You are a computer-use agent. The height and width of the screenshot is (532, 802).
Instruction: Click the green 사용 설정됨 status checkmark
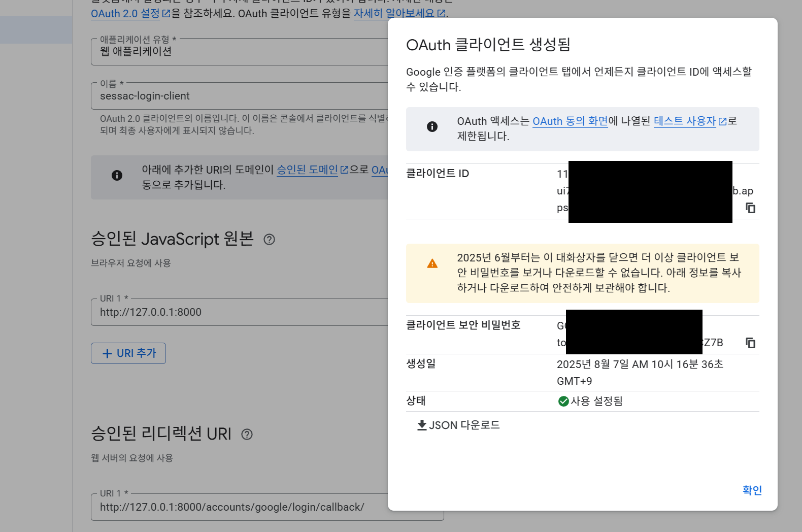(563, 402)
